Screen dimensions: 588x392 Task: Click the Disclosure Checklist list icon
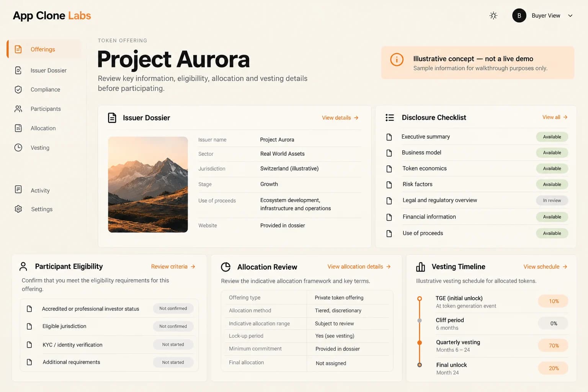tap(390, 118)
